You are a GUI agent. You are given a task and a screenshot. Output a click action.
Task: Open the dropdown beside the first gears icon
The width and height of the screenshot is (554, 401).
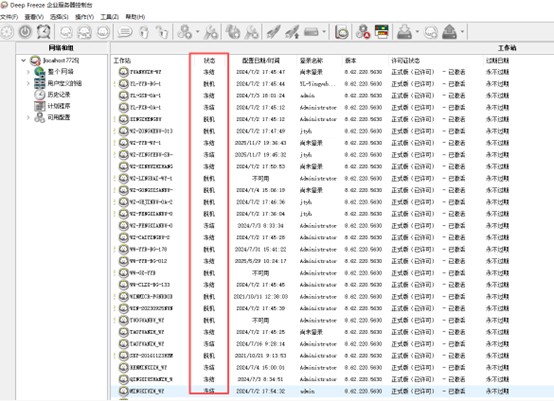point(197,32)
